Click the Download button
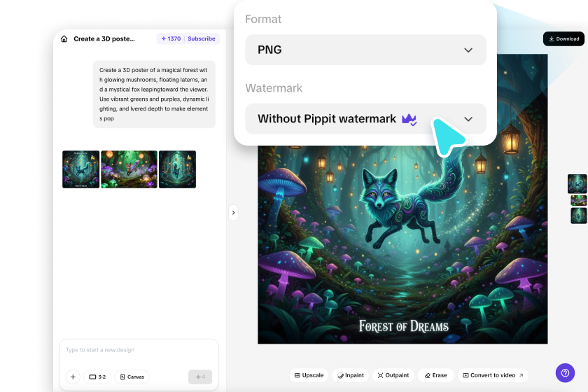Viewport: 588px width, 392px height. pos(563,39)
